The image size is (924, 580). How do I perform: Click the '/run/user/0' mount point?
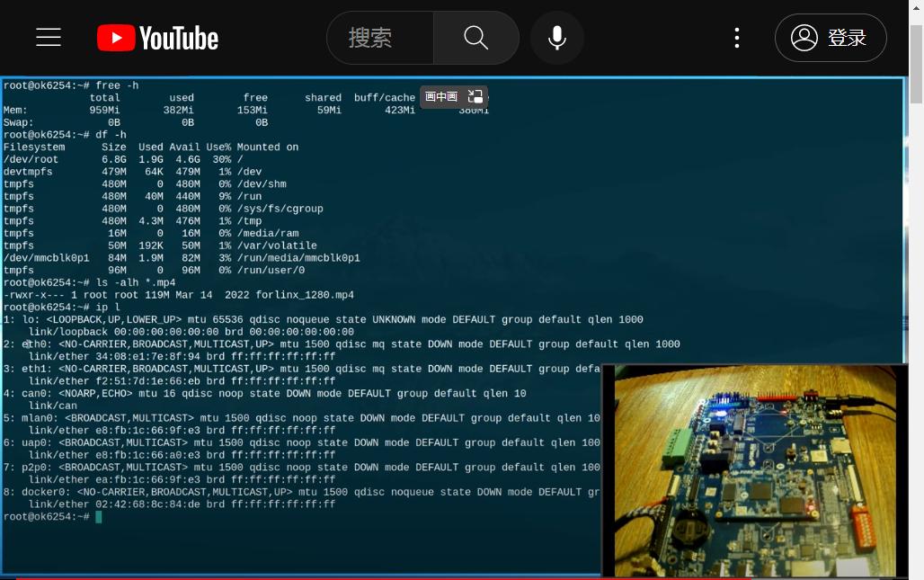pyautogui.click(x=271, y=271)
